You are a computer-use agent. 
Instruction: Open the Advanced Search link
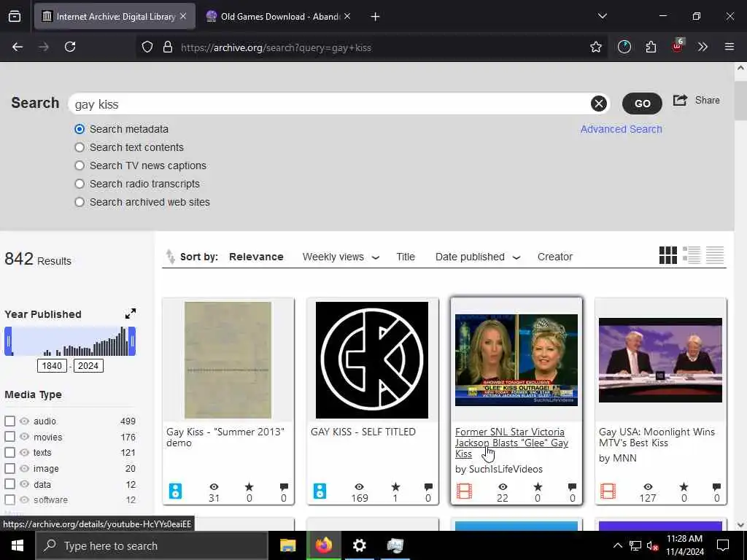click(x=621, y=129)
